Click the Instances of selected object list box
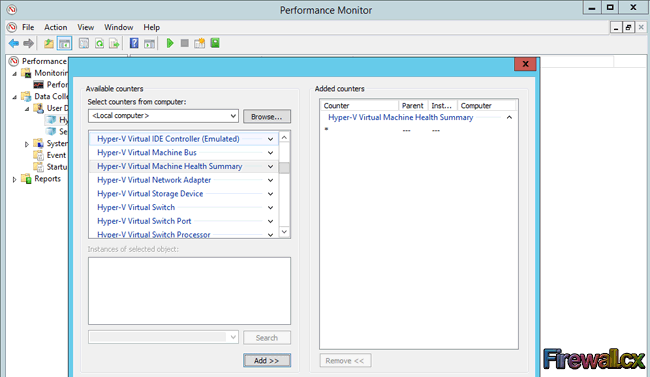The image size is (650, 377). click(189, 291)
